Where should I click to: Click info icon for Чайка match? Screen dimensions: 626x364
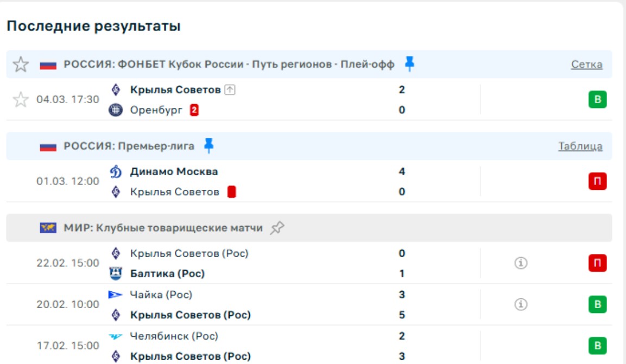coord(521,305)
